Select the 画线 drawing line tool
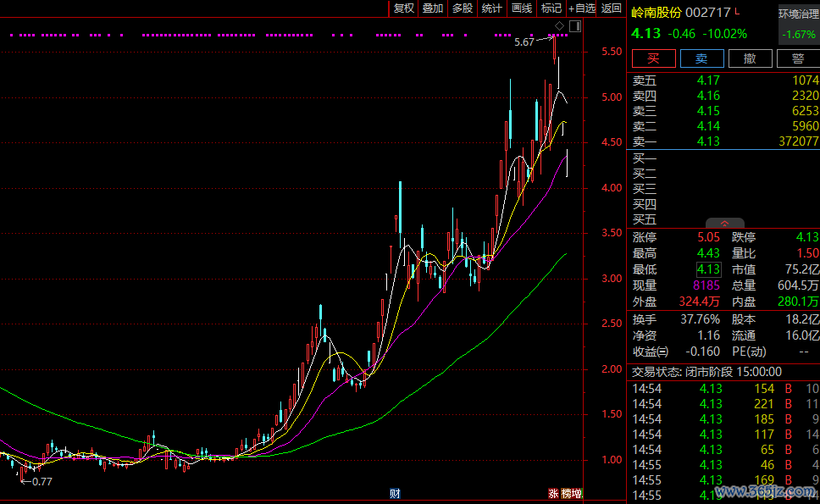This screenshot has height=504, width=820. point(522,8)
